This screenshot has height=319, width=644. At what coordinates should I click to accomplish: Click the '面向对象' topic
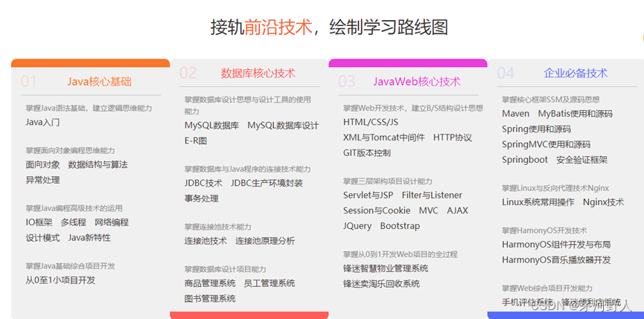click(x=42, y=164)
